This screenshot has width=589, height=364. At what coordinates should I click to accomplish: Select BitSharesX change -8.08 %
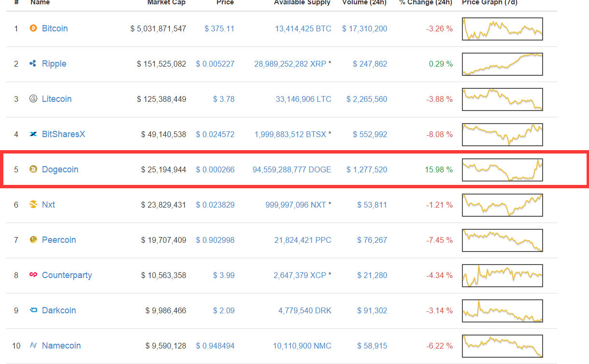[x=440, y=134]
